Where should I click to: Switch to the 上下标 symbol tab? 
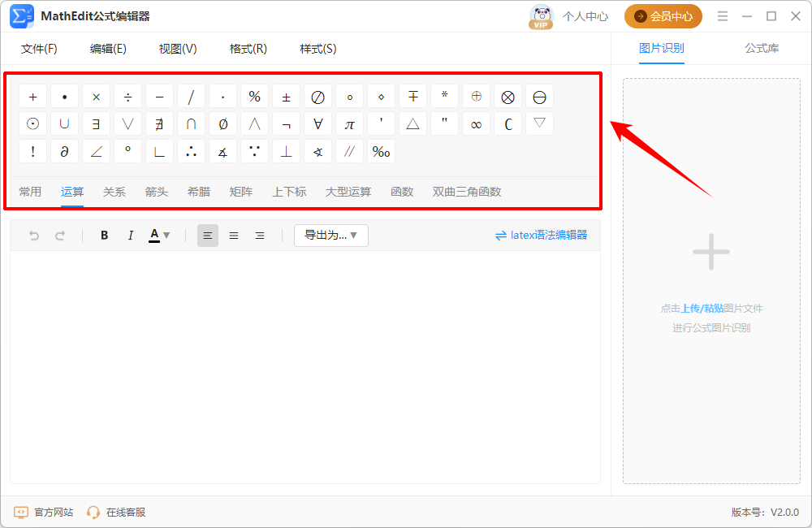point(290,192)
